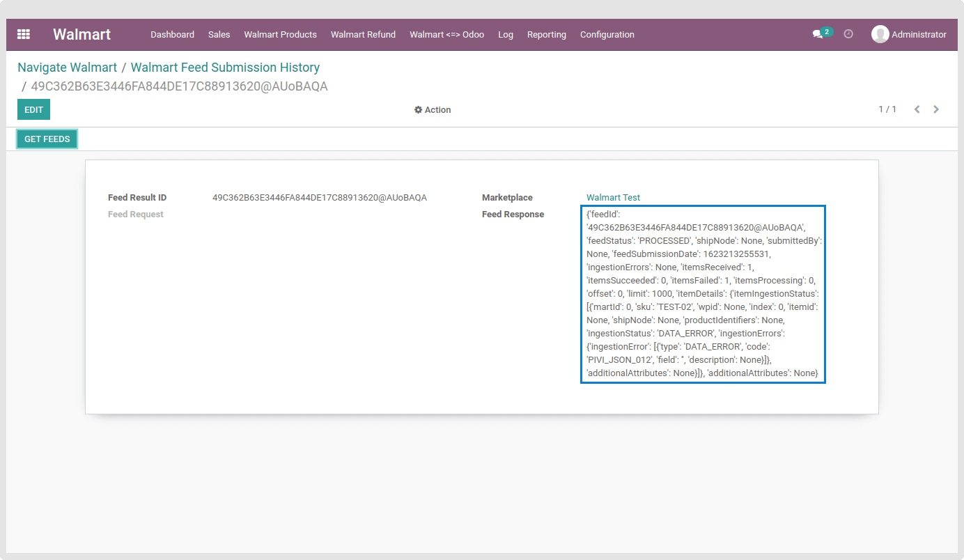Open the Walmart Test marketplace link
Image resolution: width=964 pixels, height=560 pixels.
click(613, 198)
